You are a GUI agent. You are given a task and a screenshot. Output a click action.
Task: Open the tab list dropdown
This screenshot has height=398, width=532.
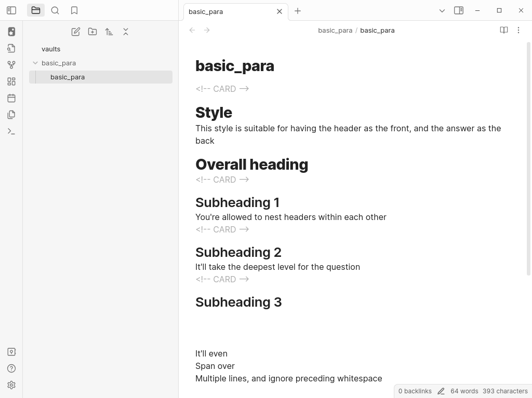coord(442,10)
